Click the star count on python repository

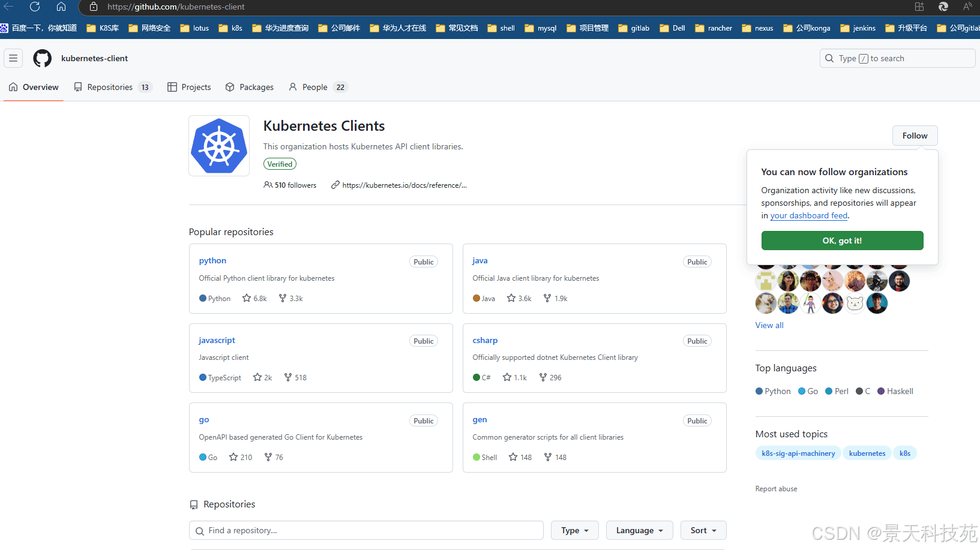(x=254, y=298)
